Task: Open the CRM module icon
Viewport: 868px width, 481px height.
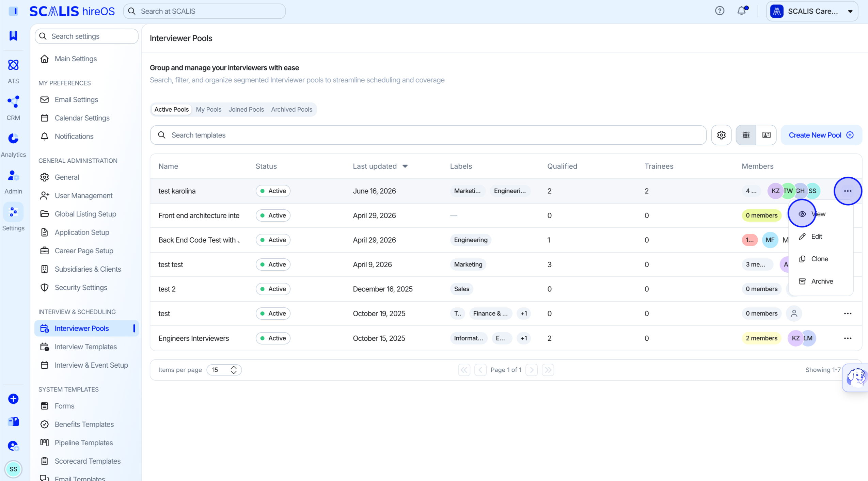Action: (13, 102)
